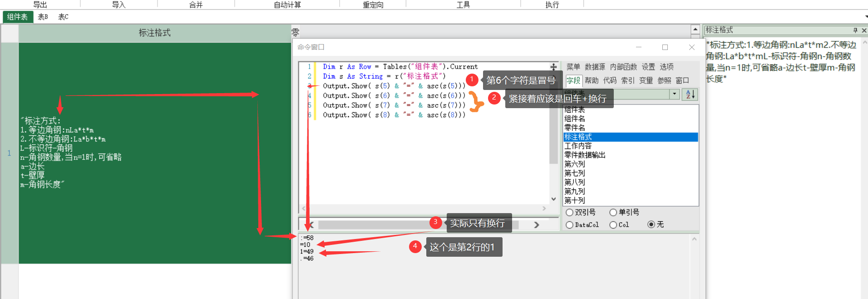Click the split handle icon above code editor
Viewport: 868px width, 299px height.
553,67
